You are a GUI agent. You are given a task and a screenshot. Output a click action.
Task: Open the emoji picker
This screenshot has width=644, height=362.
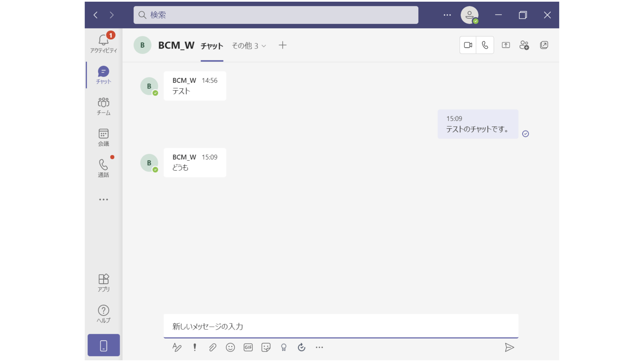click(230, 347)
